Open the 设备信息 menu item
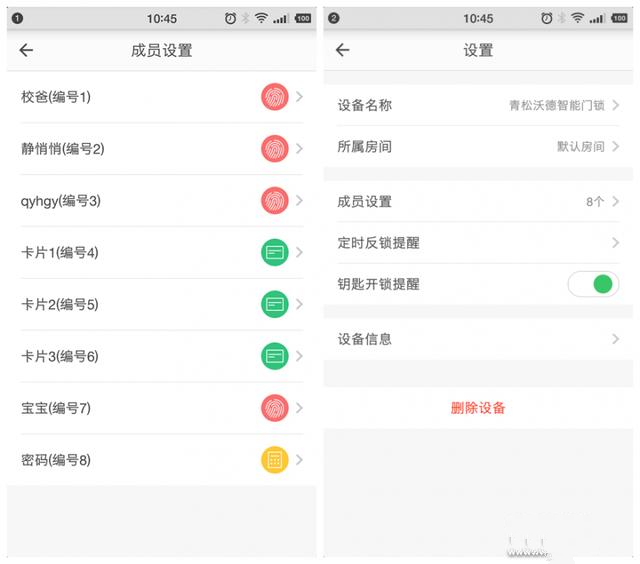The height and width of the screenshot is (564, 640). 365,339
